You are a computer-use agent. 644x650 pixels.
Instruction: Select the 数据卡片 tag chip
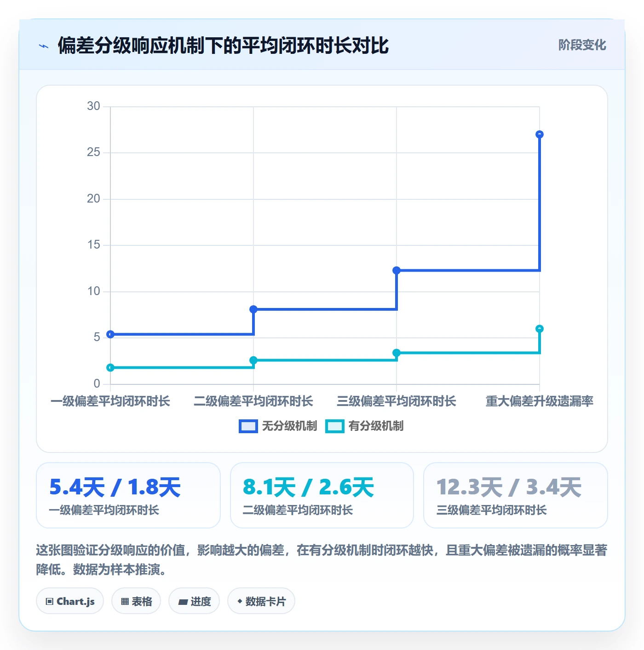pyautogui.click(x=261, y=601)
